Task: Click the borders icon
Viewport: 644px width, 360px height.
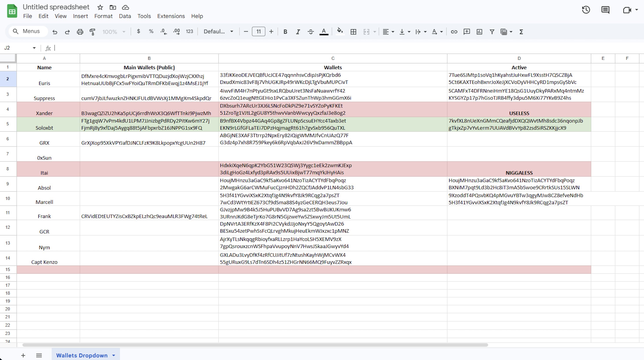Action: [x=353, y=32]
